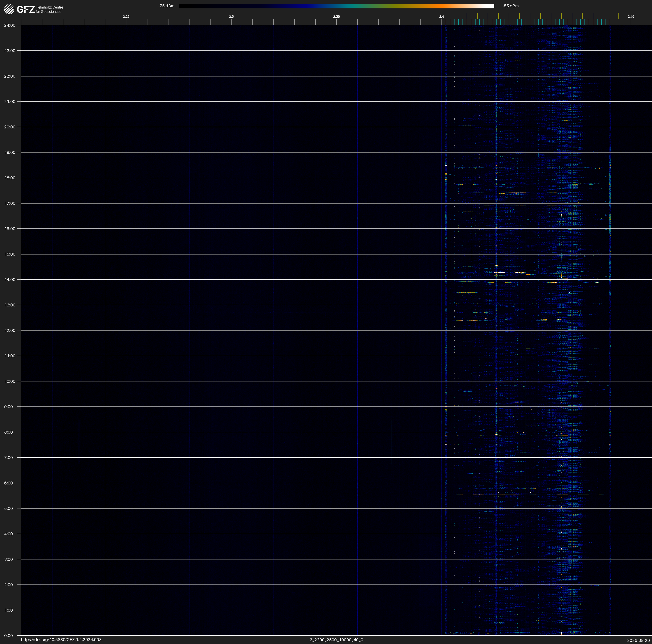Click the 12:00 time axis label
This screenshot has height=644, width=652.
point(10,330)
